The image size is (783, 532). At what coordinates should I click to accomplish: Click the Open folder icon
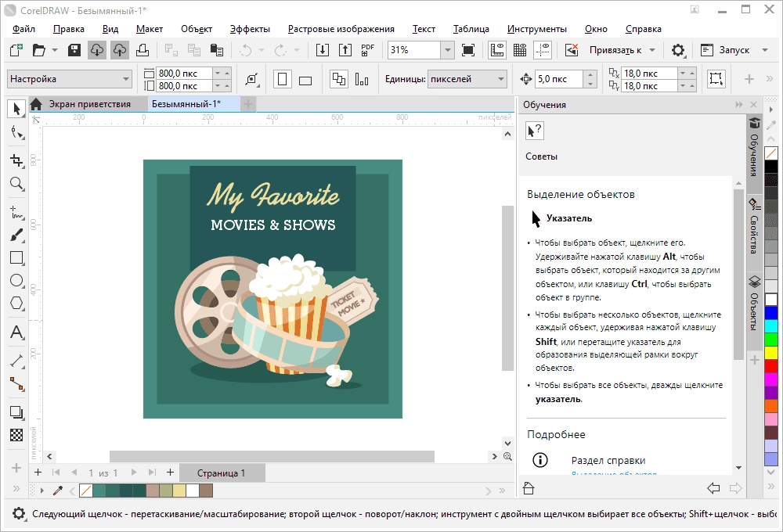(x=38, y=50)
